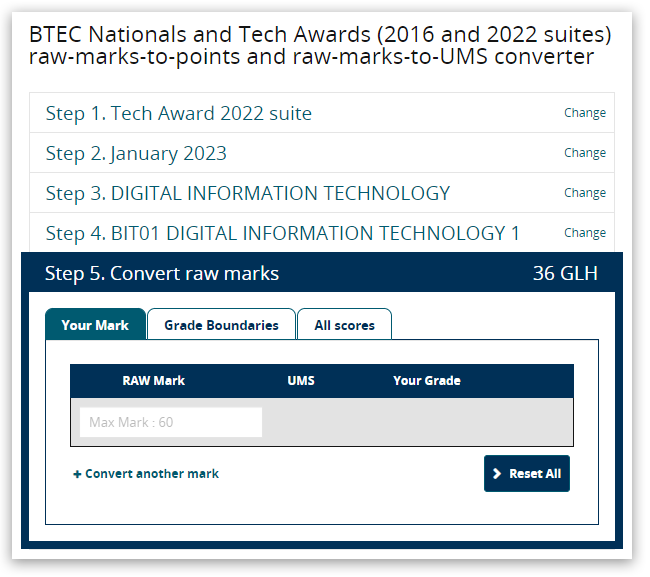Open the Grade Boundaries tab

221,325
